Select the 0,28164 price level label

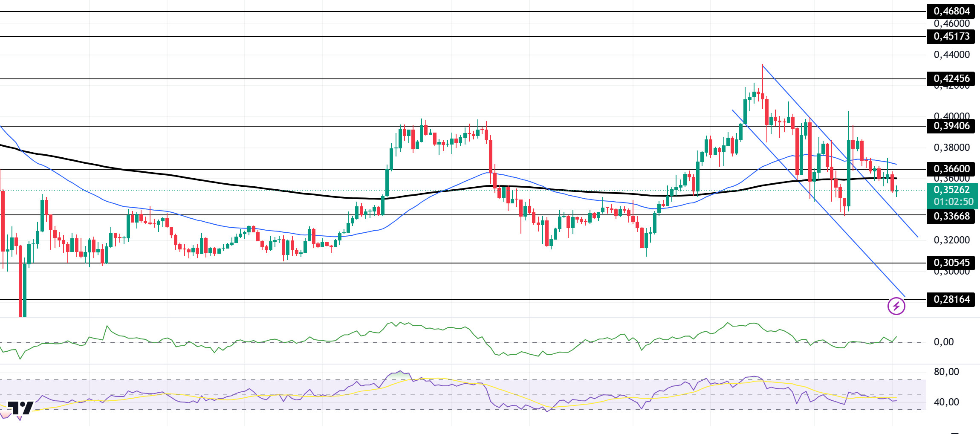tap(951, 299)
